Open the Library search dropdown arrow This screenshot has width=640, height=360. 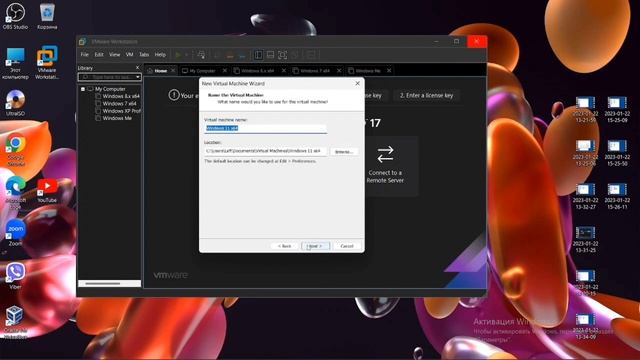point(138,77)
